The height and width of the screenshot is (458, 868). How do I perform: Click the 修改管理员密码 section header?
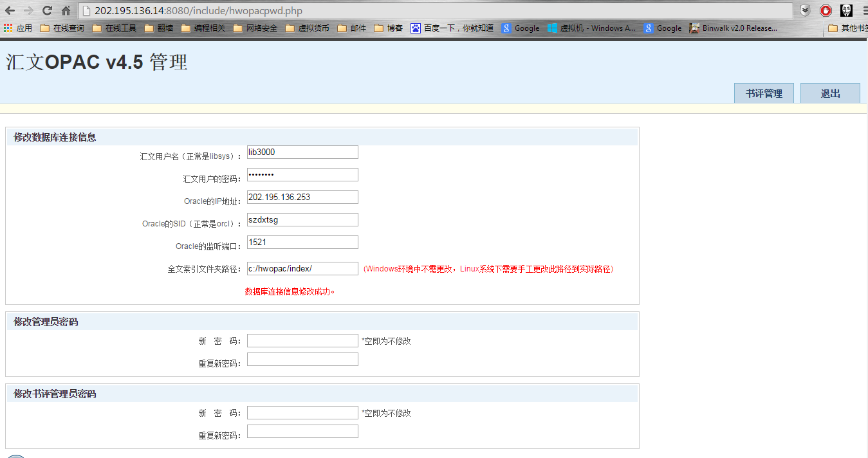coord(322,322)
